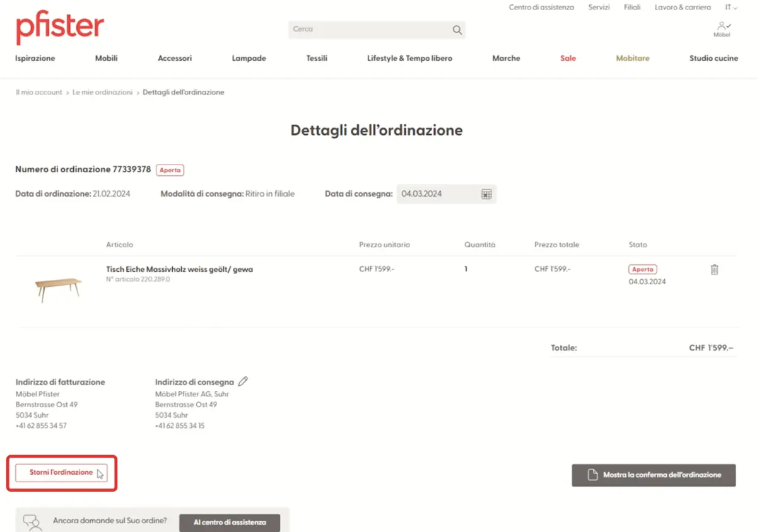757x532 pixels.
Task: Click the pfister logo
Action: [60, 28]
